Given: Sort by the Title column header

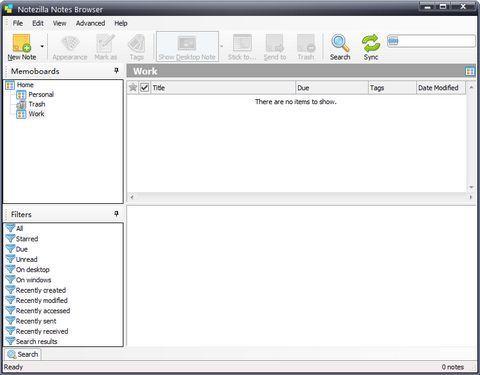Looking at the screenshot, I should 223,88.
